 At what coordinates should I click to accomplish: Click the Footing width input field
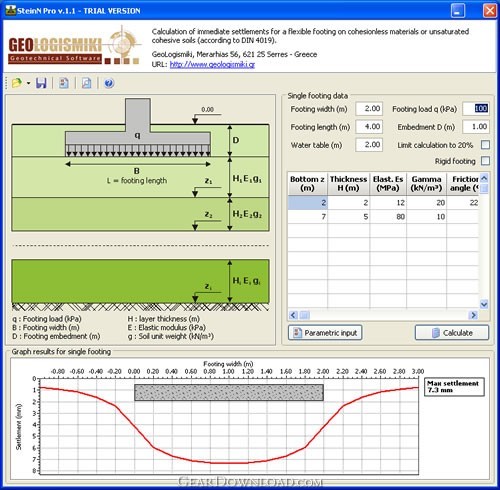(x=369, y=109)
